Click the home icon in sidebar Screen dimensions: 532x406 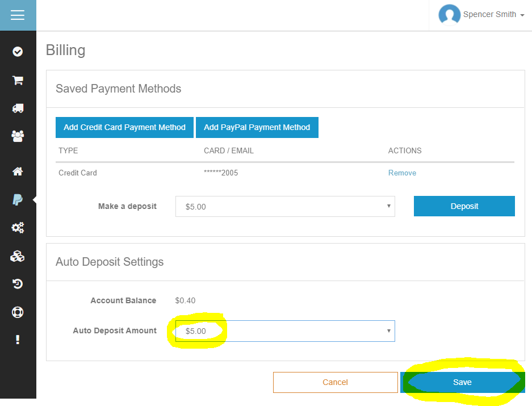click(x=18, y=171)
